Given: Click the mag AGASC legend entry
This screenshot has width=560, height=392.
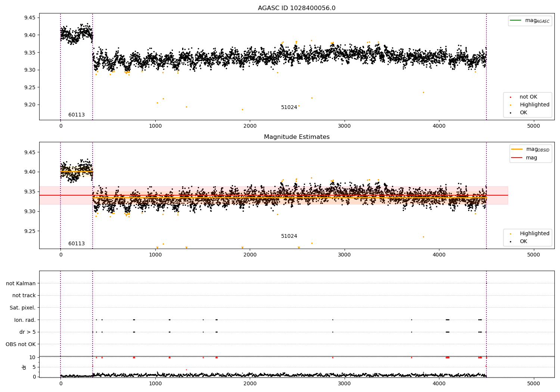Looking at the screenshot, I should (x=530, y=21).
